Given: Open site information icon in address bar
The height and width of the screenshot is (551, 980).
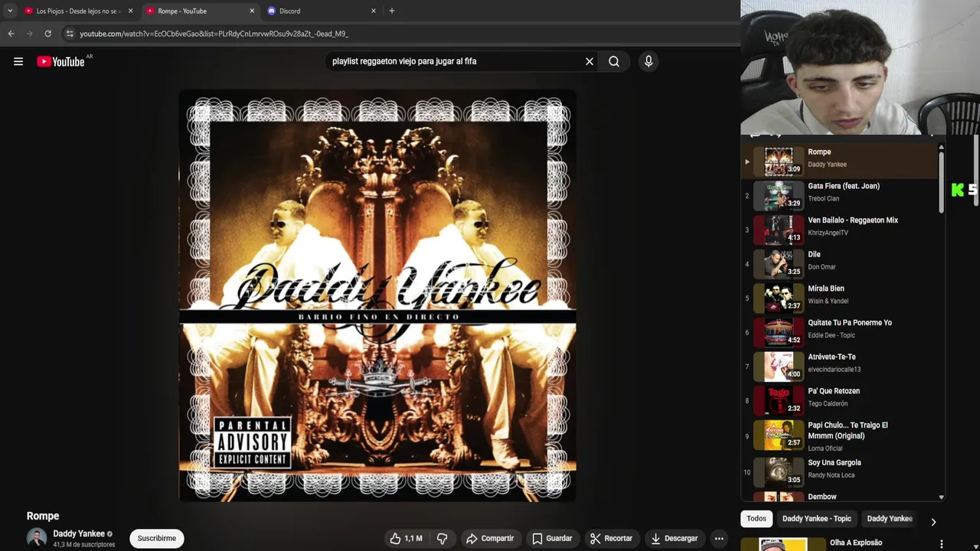Looking at the screenshot, I should [70, 34].
